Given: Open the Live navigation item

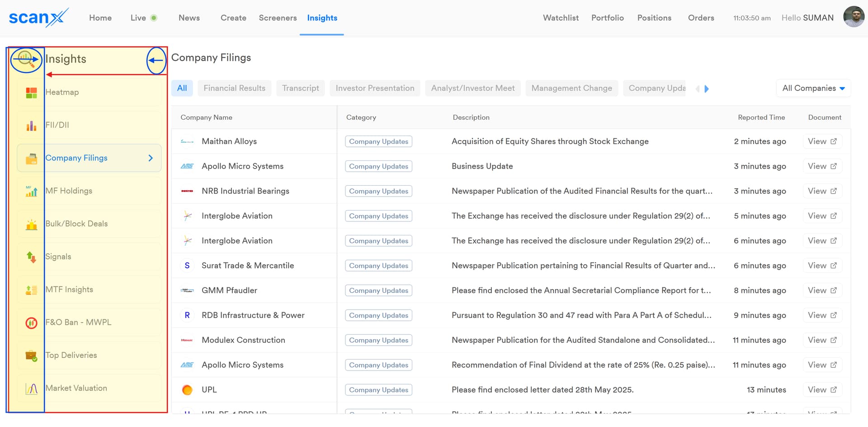Looking at the screenshot, I should [143, 18].
